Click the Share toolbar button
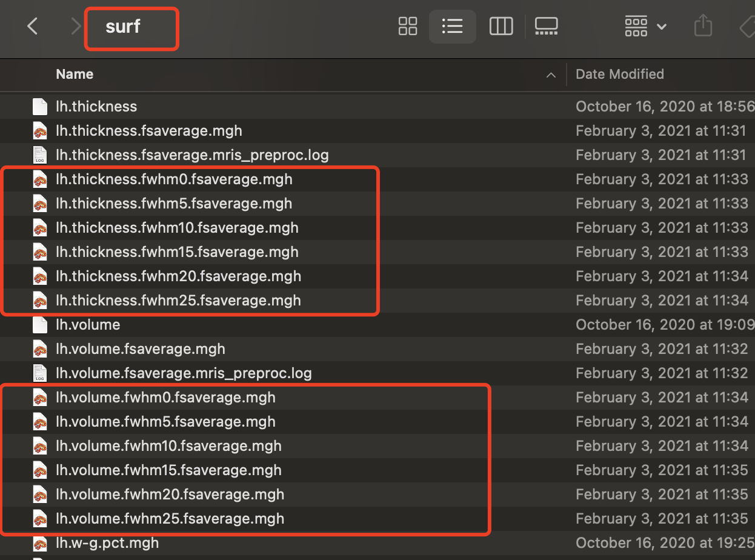The width and height of the screenshot is (755, 560). click(703, 26)
